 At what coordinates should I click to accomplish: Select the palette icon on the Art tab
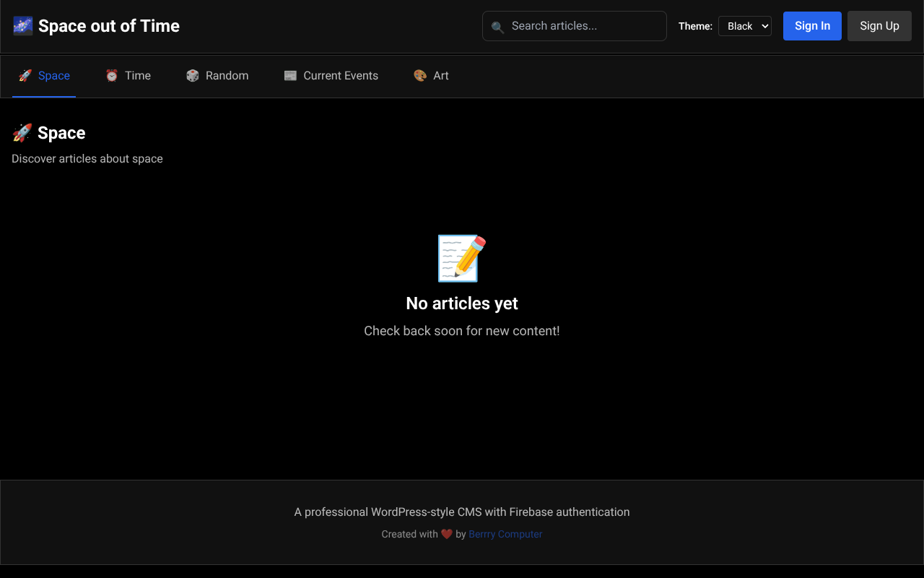coord(419,75)
